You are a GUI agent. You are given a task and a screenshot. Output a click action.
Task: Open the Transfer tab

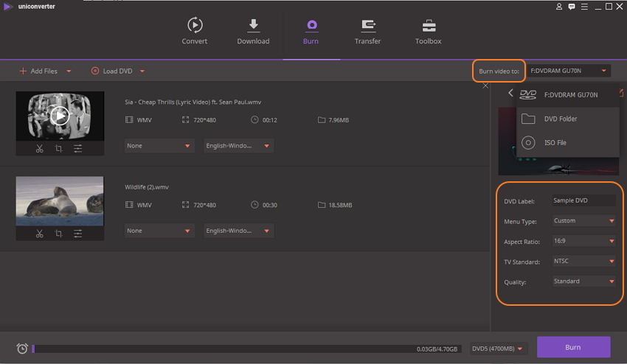(x=367, y=31)
